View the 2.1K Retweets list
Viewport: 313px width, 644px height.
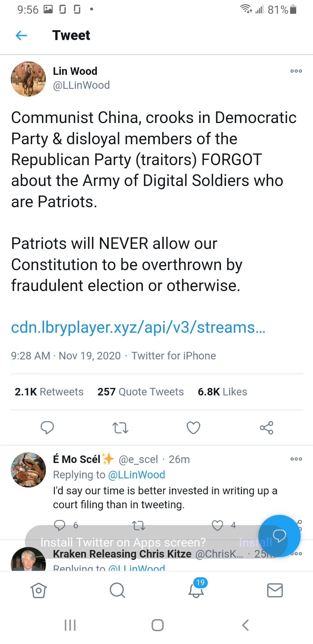point(49,392)
